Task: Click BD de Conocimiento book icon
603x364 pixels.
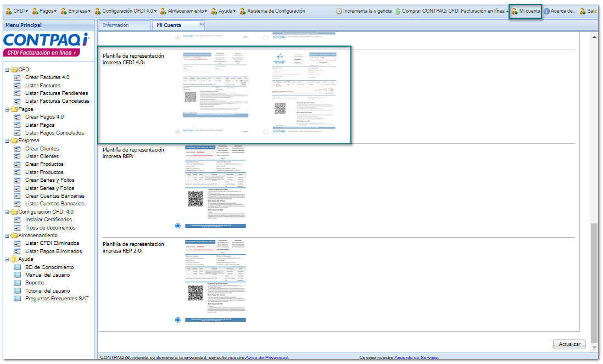Action: pos(18,267)
